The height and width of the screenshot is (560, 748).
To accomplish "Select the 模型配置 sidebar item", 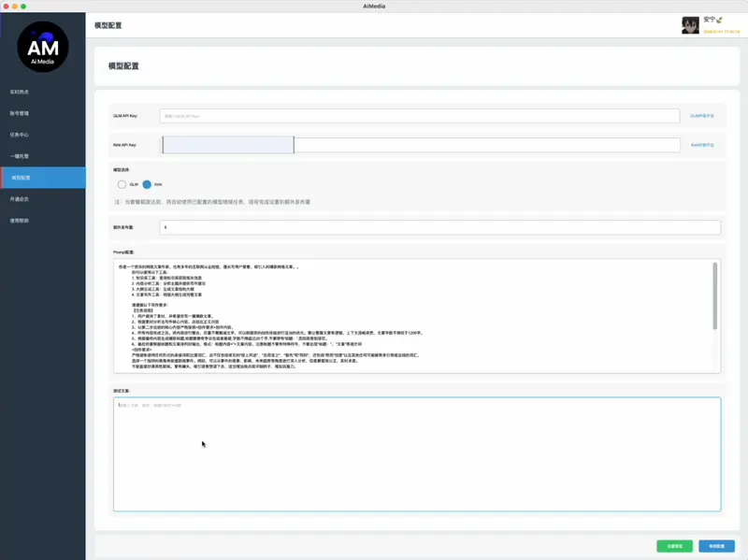I will [22, 178].
